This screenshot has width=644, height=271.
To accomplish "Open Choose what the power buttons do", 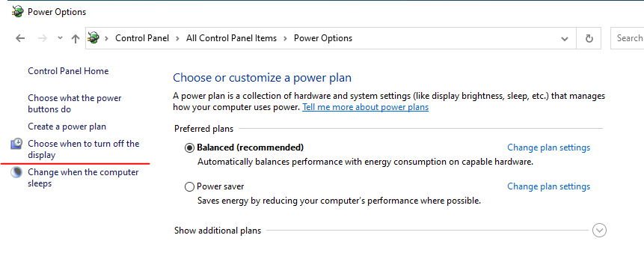I will point(75,103).
